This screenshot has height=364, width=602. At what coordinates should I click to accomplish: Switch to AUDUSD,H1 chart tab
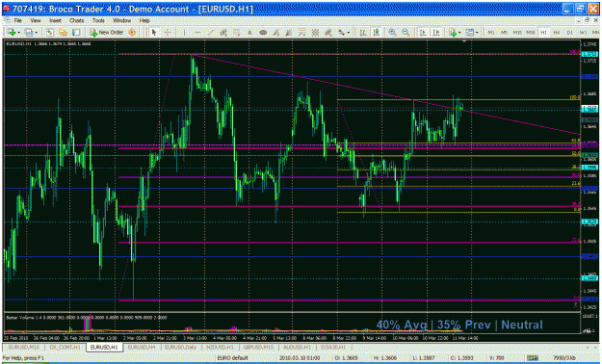coord(297,347)
